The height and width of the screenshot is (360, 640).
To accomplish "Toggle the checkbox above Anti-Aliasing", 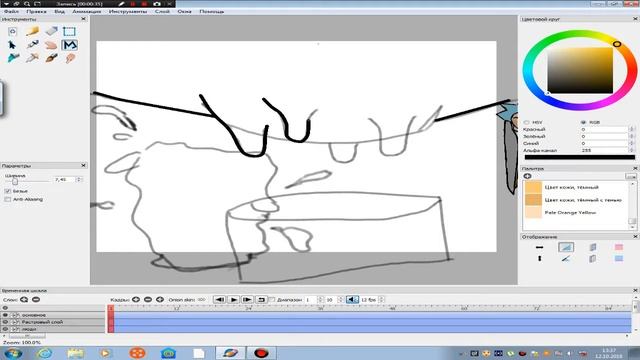I will pos(8,191).
